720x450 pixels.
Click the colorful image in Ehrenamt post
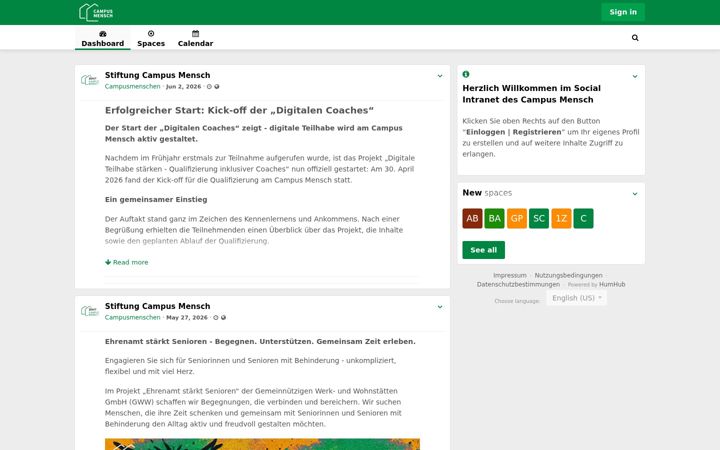262,444
